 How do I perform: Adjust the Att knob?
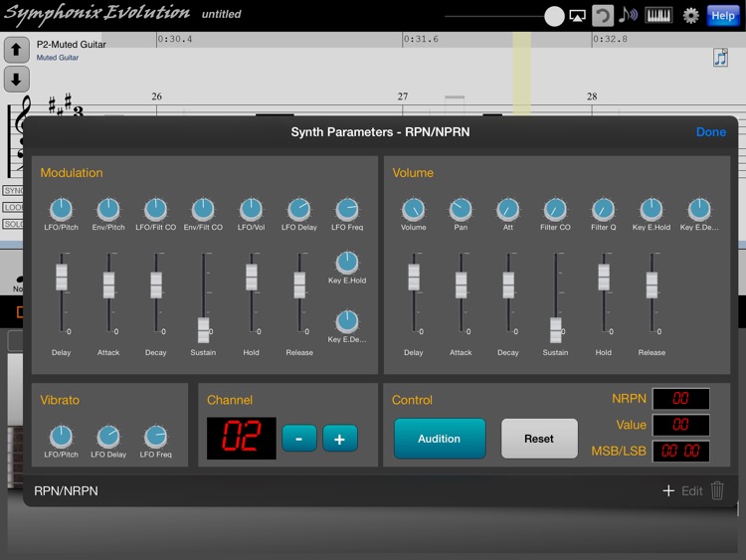click(508, 209)
